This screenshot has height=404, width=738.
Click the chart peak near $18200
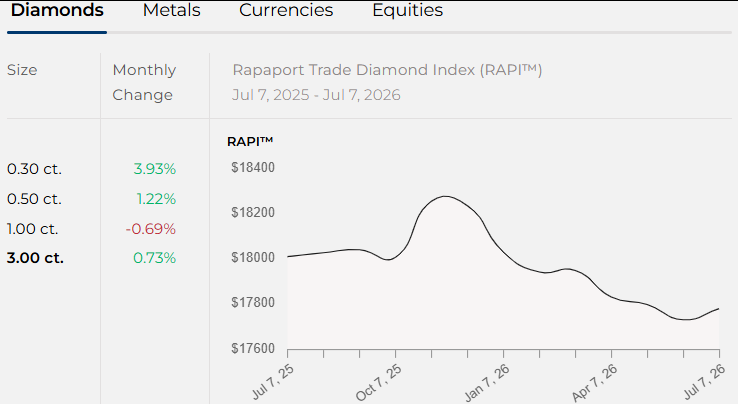[x=445, y=196]
